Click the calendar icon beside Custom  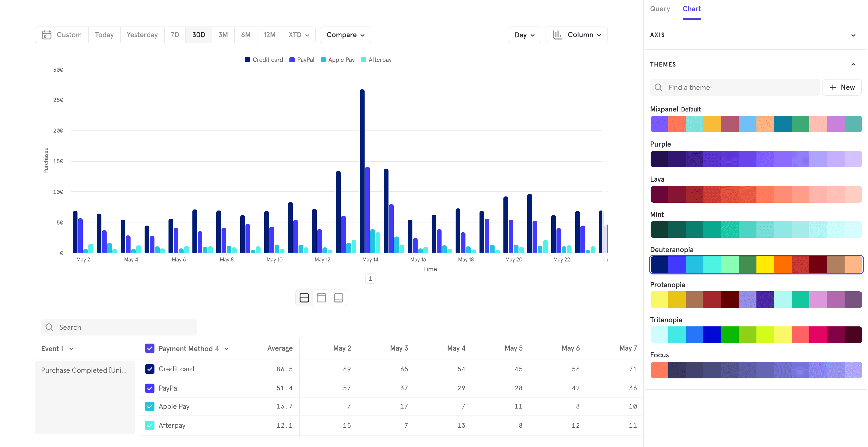47,35
